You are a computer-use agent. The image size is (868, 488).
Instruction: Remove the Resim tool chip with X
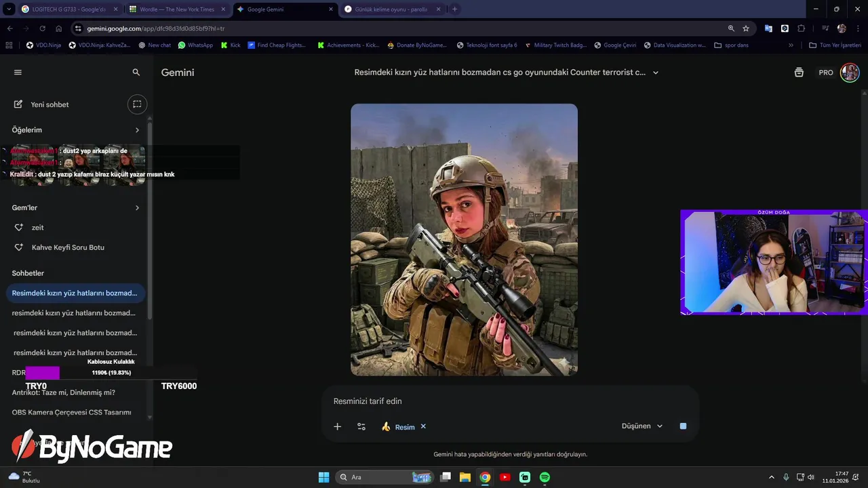click(423, 426)
